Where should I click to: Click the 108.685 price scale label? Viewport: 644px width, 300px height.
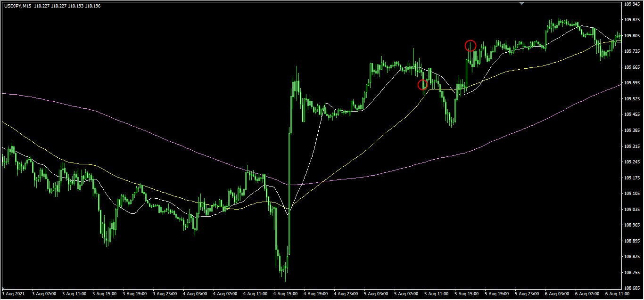(632, 288)
